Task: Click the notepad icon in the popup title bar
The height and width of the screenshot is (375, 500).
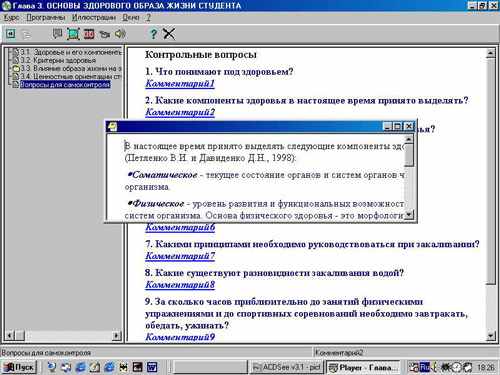Action: point(113,127)
